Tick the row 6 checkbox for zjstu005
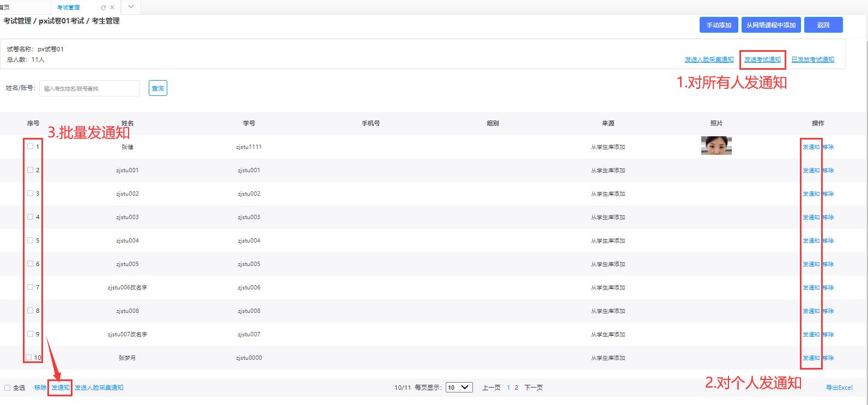The height and width of the screenshot is (405, 868). (30, 263)
